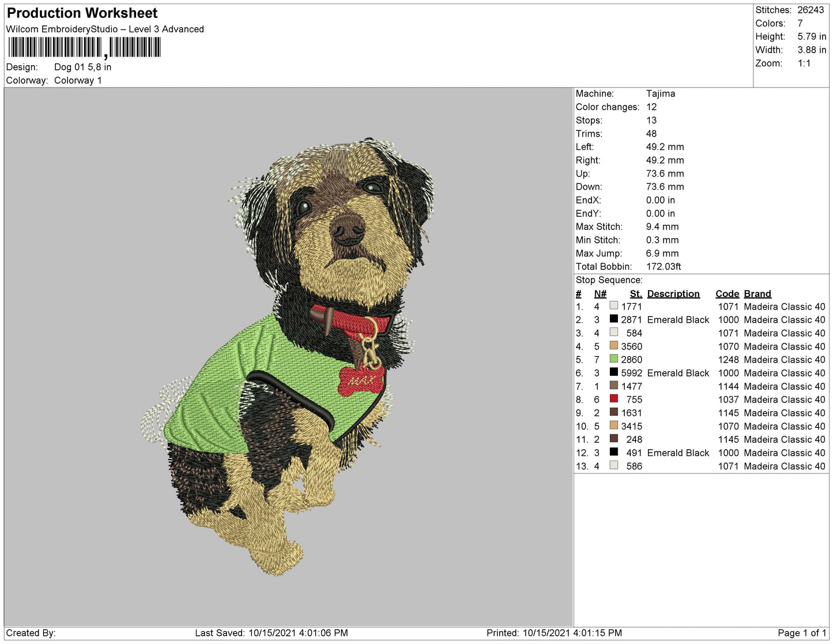This screenshot has width=833, height=644.
Task: Click the red swatch in stop 8 row
Action: point(614,398)
